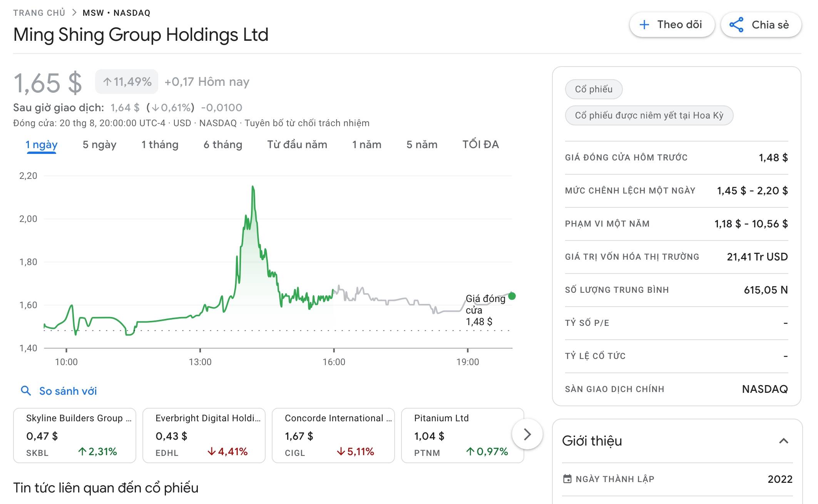Switch to the 1 tháng chart tab
This screenshot has height=504, width=818.
coord(160,145)
